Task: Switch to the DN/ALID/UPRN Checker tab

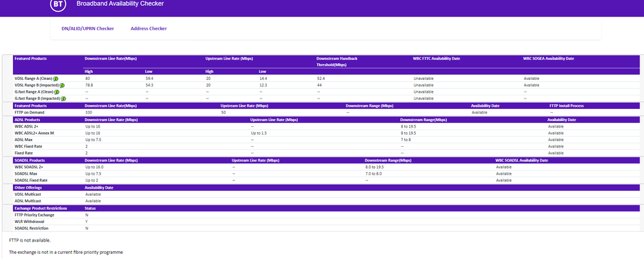Action: pyautogui.click(x=88, y=28)
